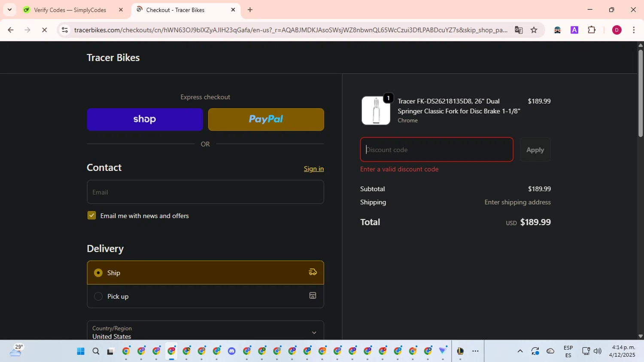The height and width of the screenshot is (362, 644).
Task: Open Task View on the taskbar
Action: [110, 351]
